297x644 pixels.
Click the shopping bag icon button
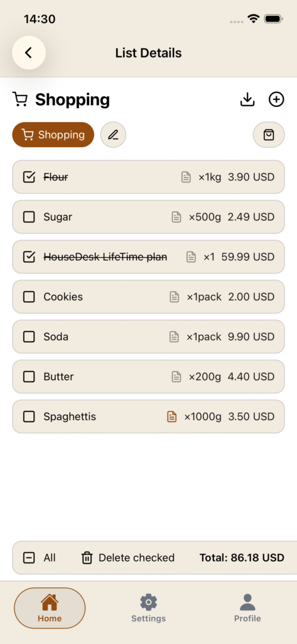click(269, 135)
